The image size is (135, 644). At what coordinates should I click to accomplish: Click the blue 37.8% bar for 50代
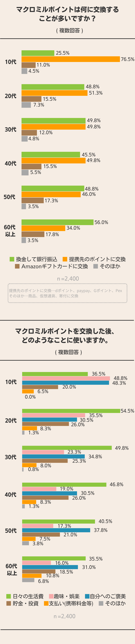[56, 530]
